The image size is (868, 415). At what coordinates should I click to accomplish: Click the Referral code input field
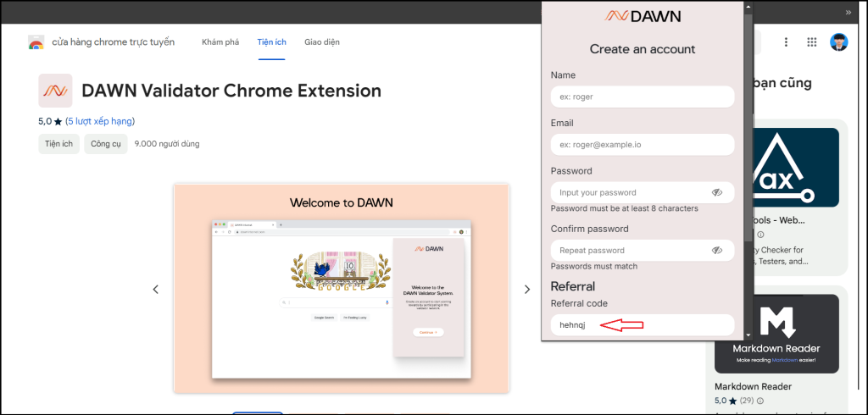coord(642,324)
